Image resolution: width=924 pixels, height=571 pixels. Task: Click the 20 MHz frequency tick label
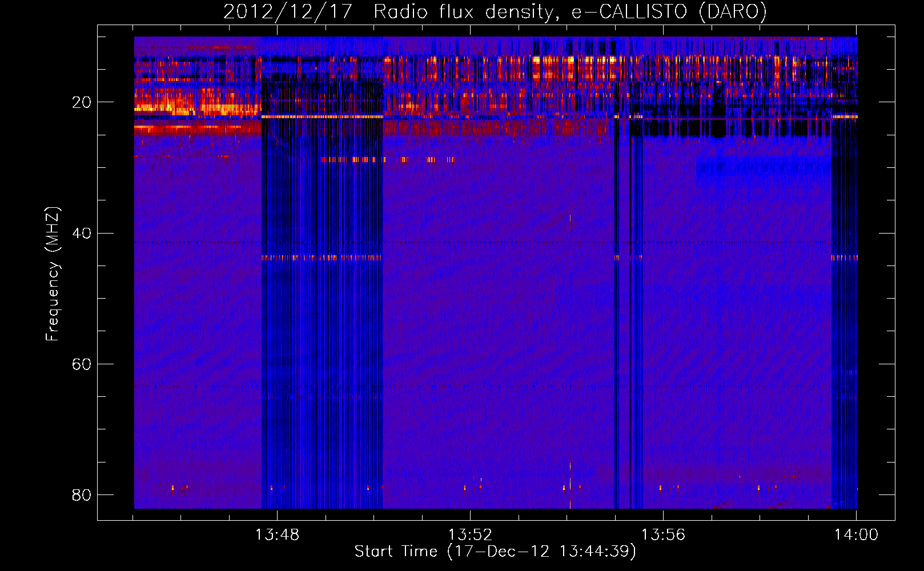82,102
